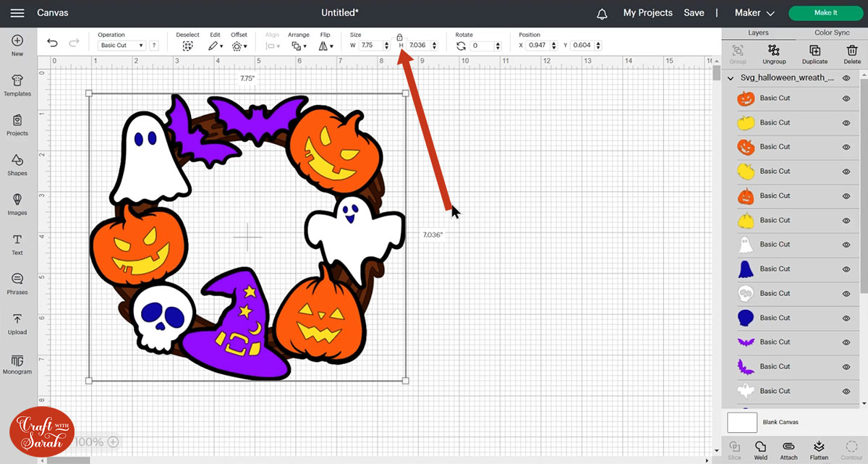Hide the skull layer
Image resolution: width=868 pixels, height=464 pixels.
(x=846, y=294)
